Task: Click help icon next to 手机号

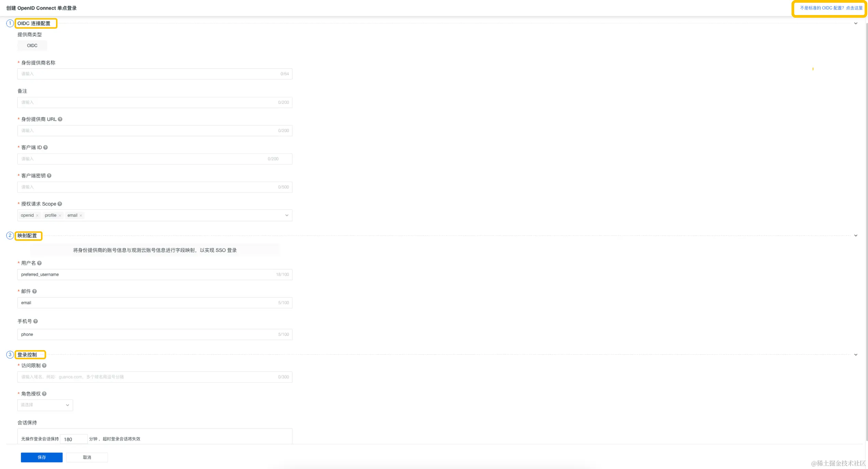Action: coord(36,322)
